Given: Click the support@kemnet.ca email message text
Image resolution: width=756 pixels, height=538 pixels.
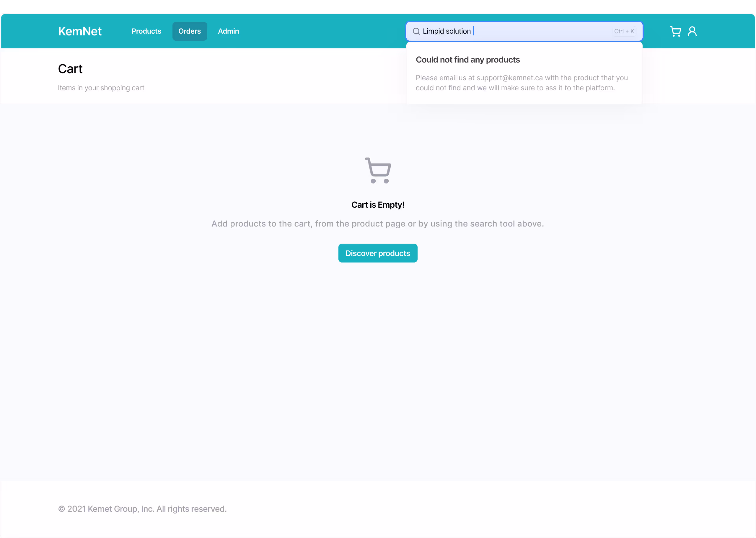Looking at the screenshot, I should click(x=521, y=83).
